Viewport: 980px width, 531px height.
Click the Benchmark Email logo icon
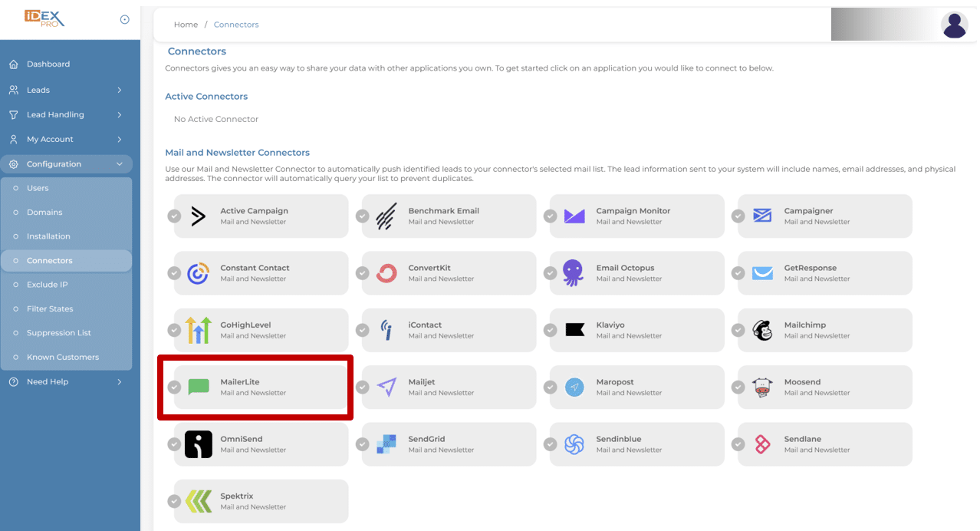(386, 216)
